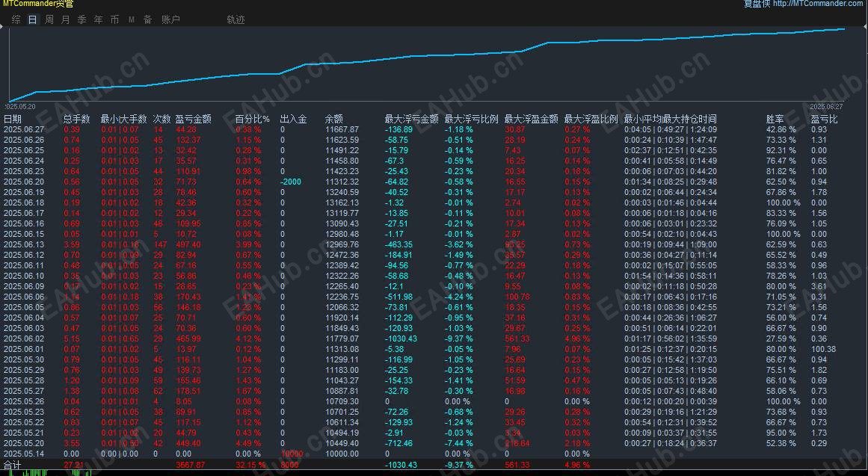Click the 出入金 column header

pyautogui.click(x=293, y=119)
